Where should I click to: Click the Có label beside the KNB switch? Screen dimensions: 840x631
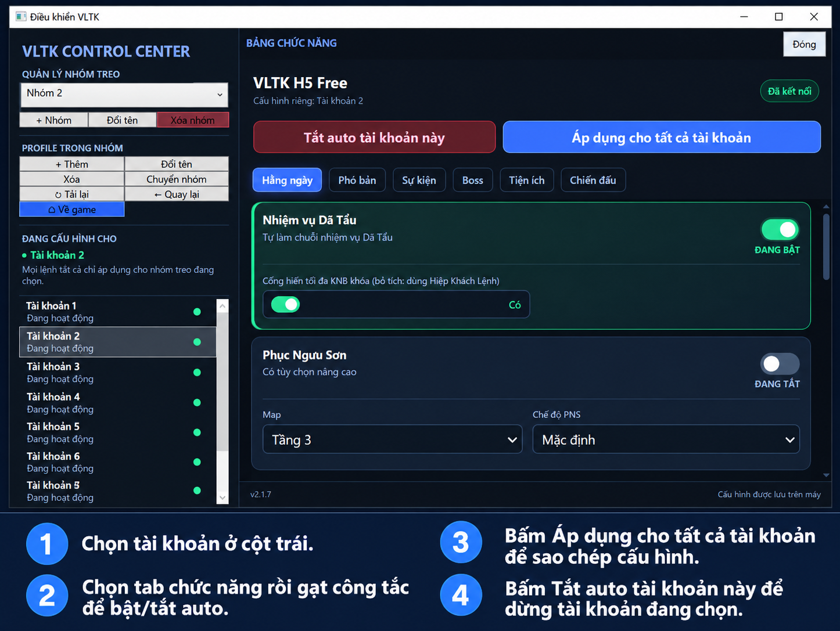pyautogui.click(x=515, y=305)
